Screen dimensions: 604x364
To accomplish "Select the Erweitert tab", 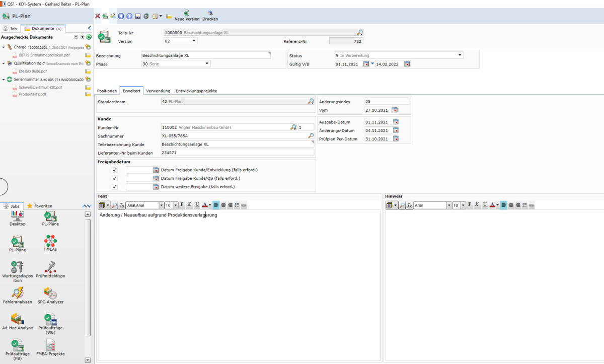I will pos(132,91).
